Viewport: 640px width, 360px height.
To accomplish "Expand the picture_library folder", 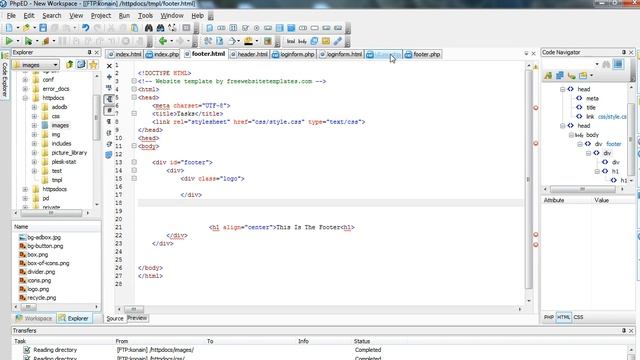I will point(34,153).
